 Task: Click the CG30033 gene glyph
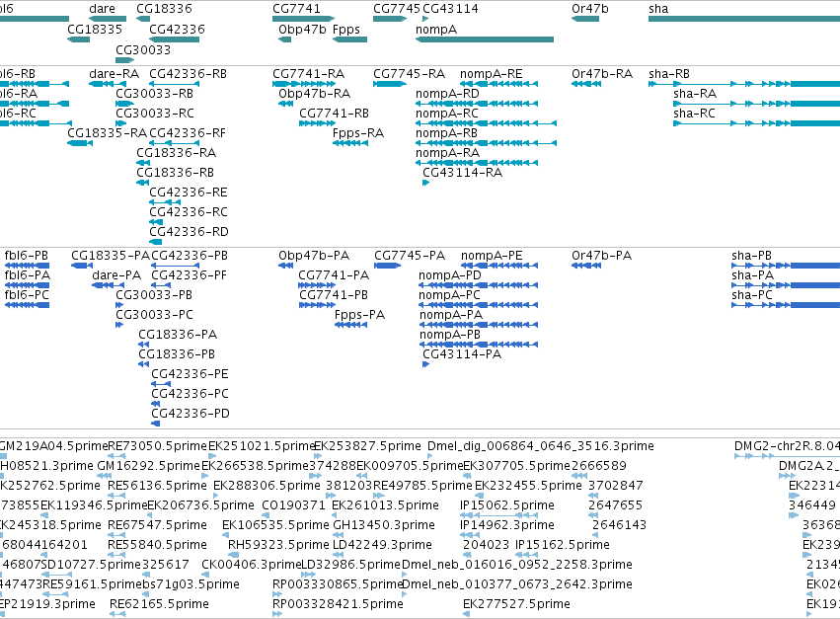pos(124,60)
